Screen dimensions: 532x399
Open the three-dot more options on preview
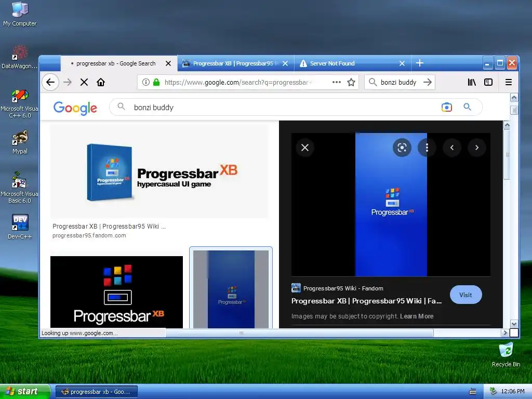coord(427,148)
